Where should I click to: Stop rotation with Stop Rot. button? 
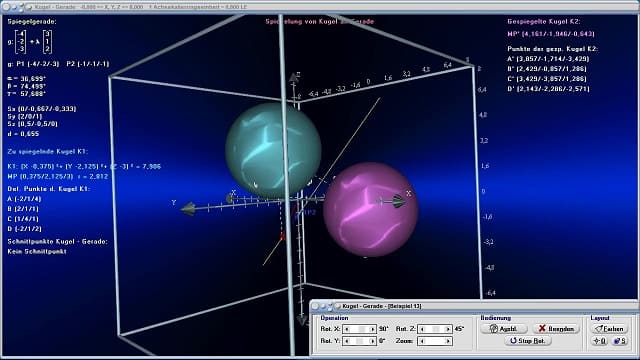[529, 341]
